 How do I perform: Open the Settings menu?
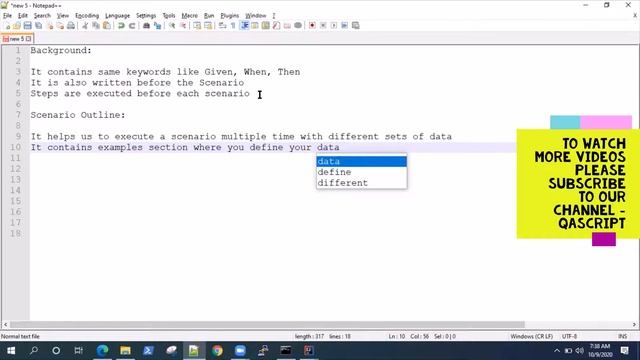[x=146, y=16]
